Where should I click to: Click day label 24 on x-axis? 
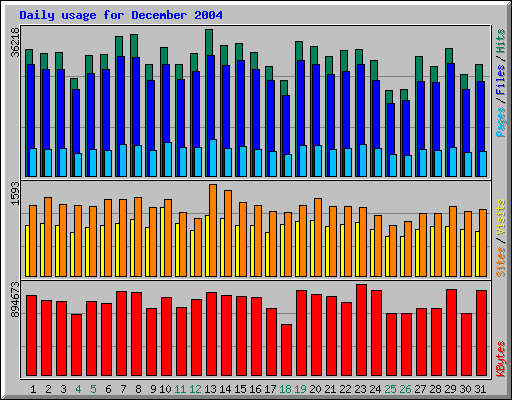pos(375,389)
